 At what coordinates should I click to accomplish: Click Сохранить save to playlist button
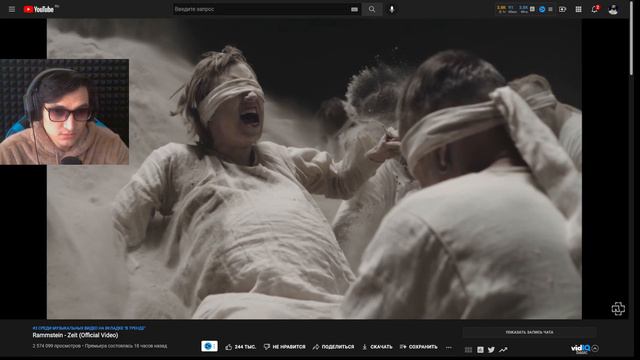pyautogui.click(x=418, y=347)
